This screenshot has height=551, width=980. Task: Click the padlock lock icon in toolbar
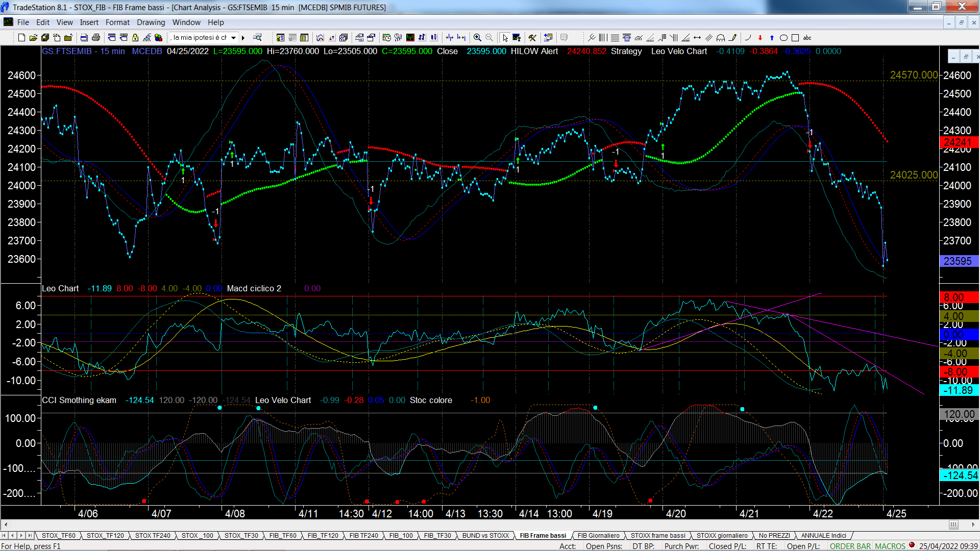(x=135, y=38)
